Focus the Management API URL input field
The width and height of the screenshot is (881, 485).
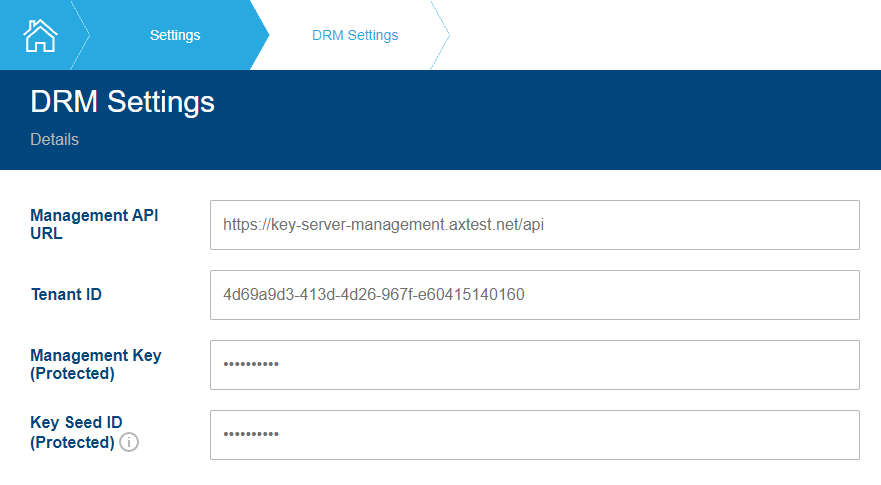pyautogui.click(x=534, y=225)
